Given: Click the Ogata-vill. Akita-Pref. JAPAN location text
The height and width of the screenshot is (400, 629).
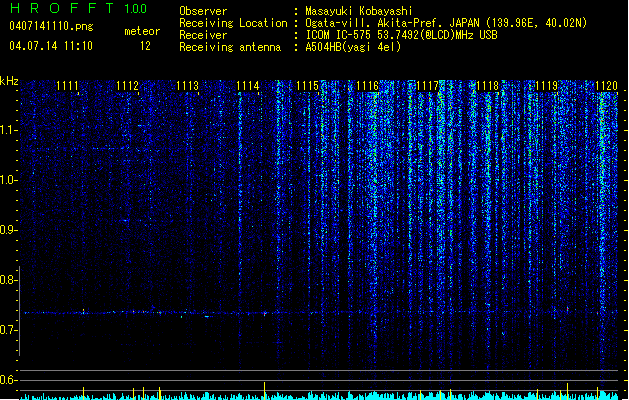Looking at the screenshot, I should coord(446,23).
